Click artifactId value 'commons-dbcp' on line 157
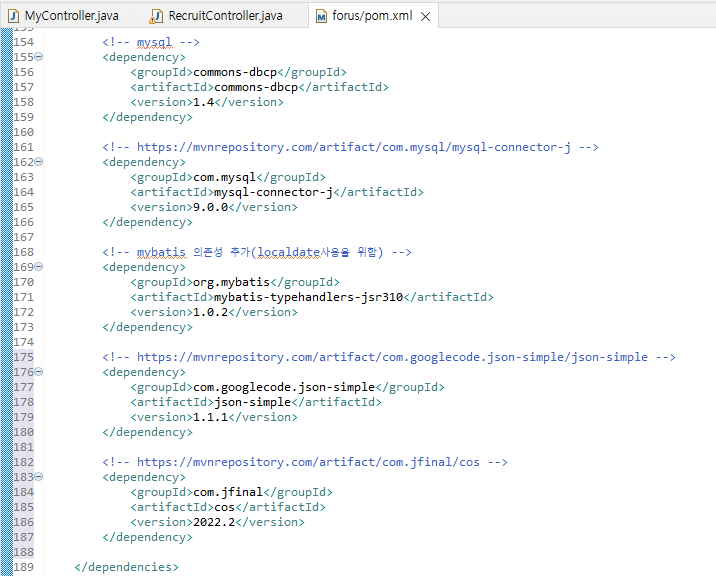Viewport: 716px width, 576px height. [256, 87]
